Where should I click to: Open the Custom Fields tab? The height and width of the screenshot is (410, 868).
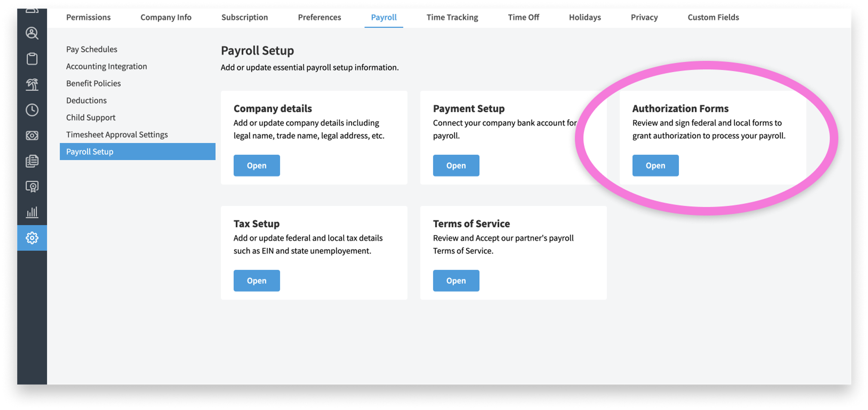(713, 17)
